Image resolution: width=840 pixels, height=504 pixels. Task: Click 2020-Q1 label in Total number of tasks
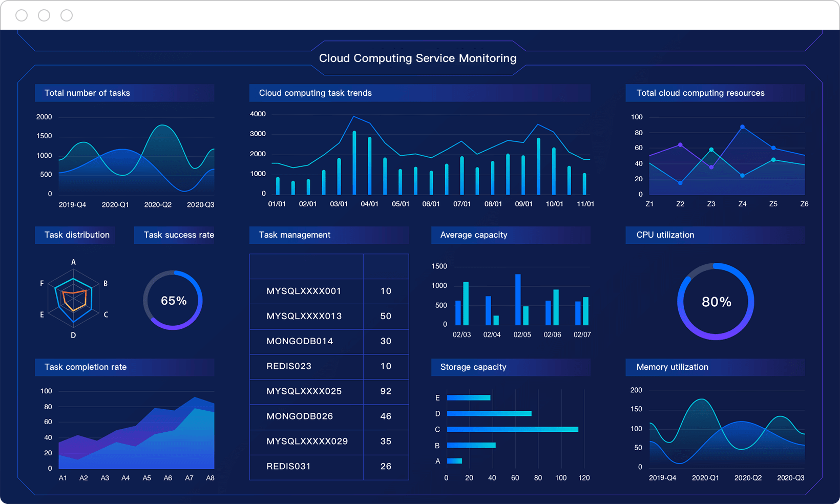pos(115,204)
